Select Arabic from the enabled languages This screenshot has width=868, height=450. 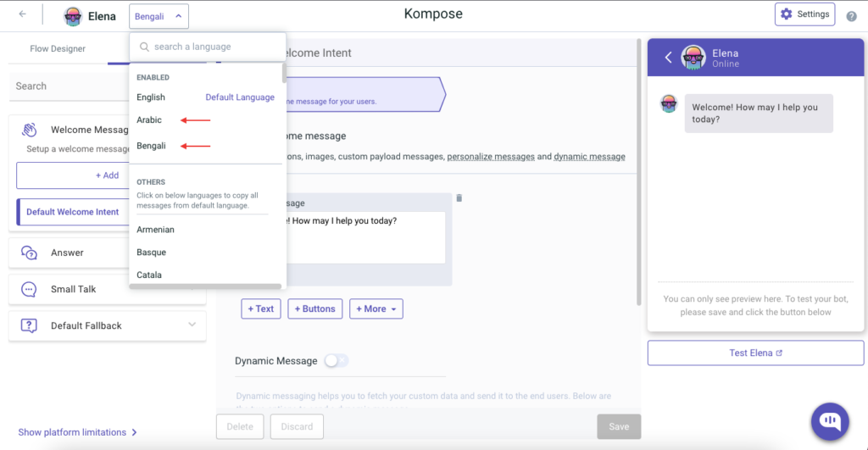tap(149, 120)
